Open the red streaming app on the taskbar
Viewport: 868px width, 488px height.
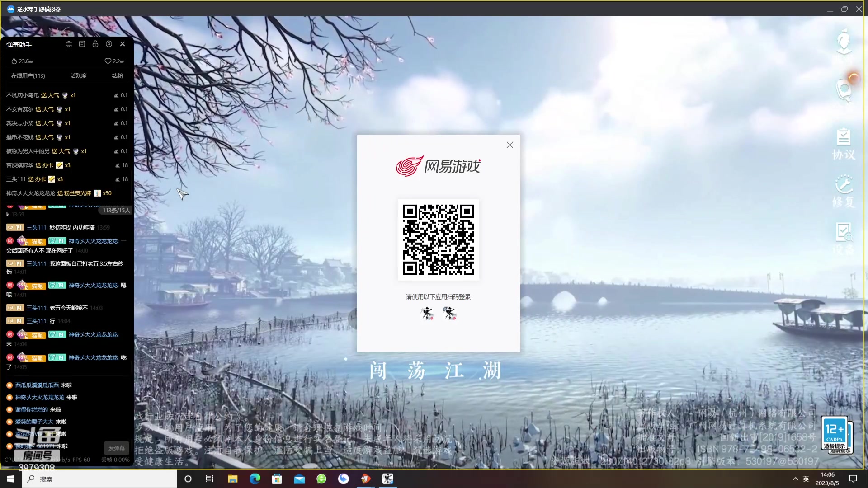366,479
